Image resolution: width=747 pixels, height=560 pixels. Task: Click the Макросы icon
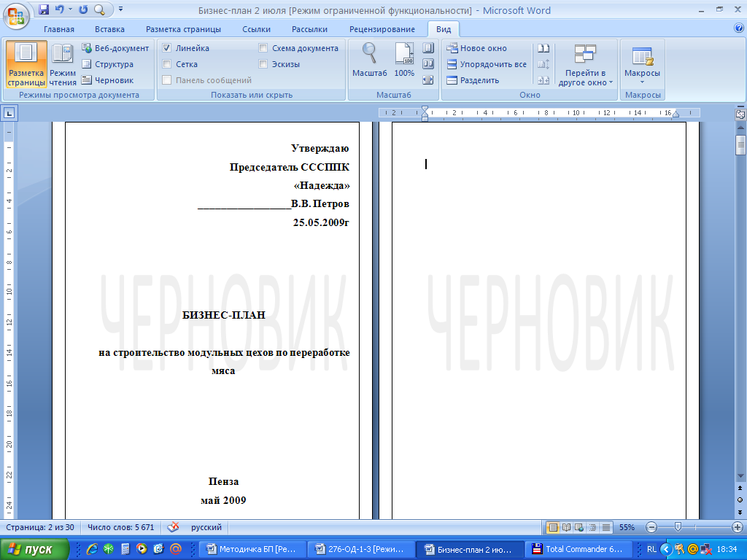[642, 56]
